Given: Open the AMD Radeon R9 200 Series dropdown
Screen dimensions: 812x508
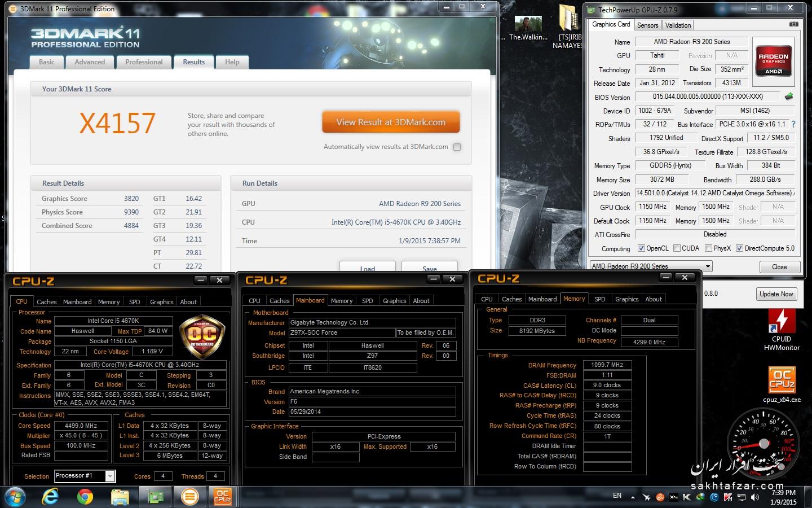Looking at the screenshot, I should click(x=651, y=266).
